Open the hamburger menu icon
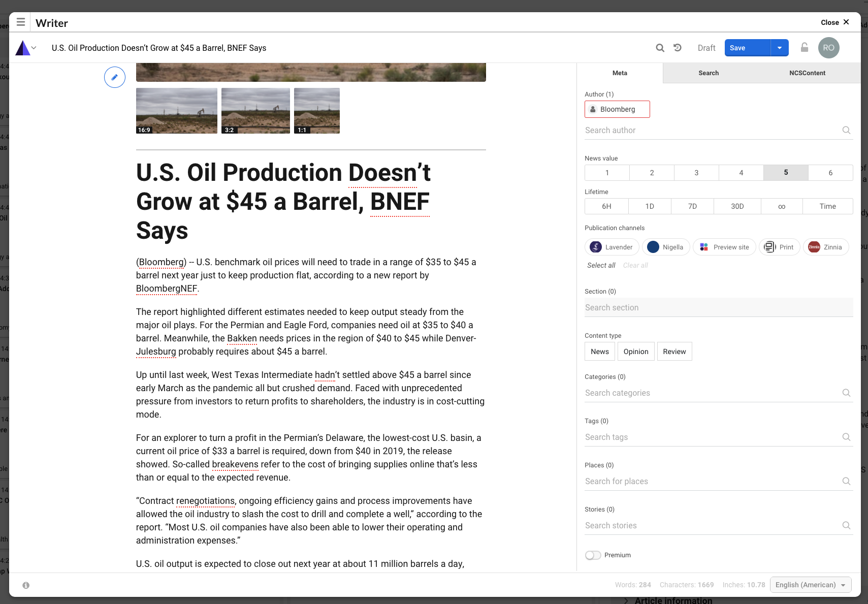Screen dimensions: 868x604 (21, 22)
